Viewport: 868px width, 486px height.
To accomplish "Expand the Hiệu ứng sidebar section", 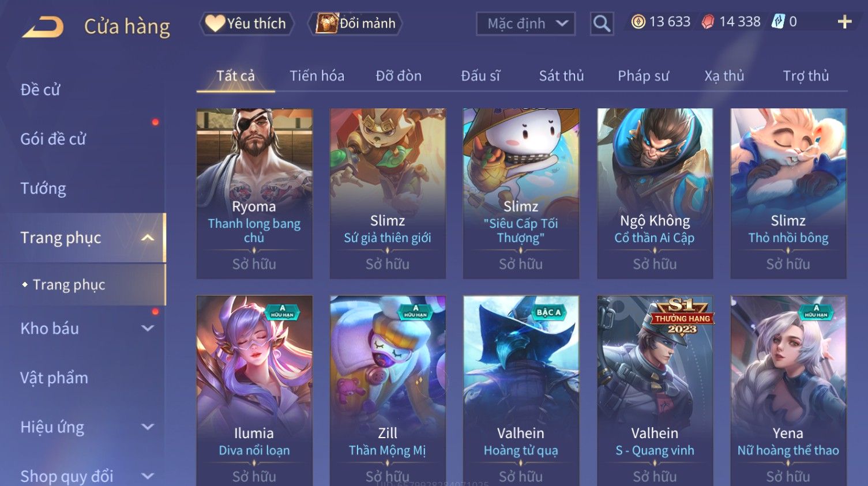I will [x=148, y=427].
